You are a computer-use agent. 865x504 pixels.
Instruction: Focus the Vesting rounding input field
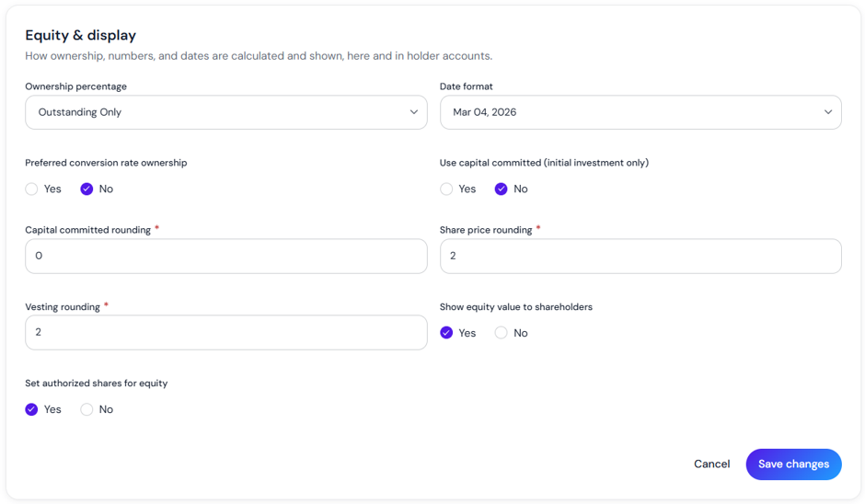(x=226, y=333)
